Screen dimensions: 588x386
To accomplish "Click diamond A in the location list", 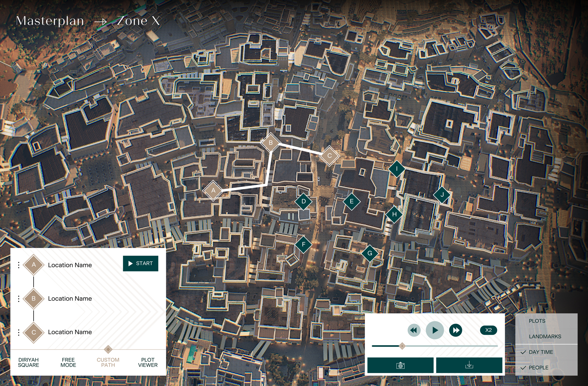I will (x=34, y=265).
